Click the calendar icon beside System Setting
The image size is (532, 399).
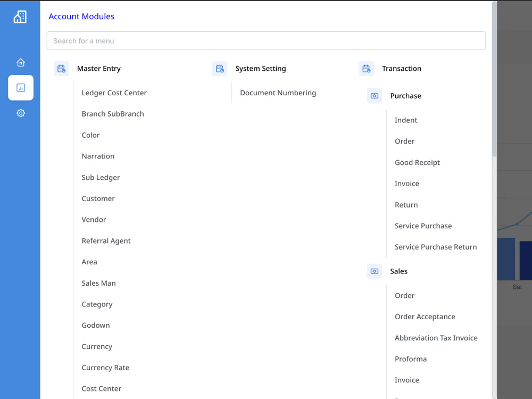pos(220,69)
